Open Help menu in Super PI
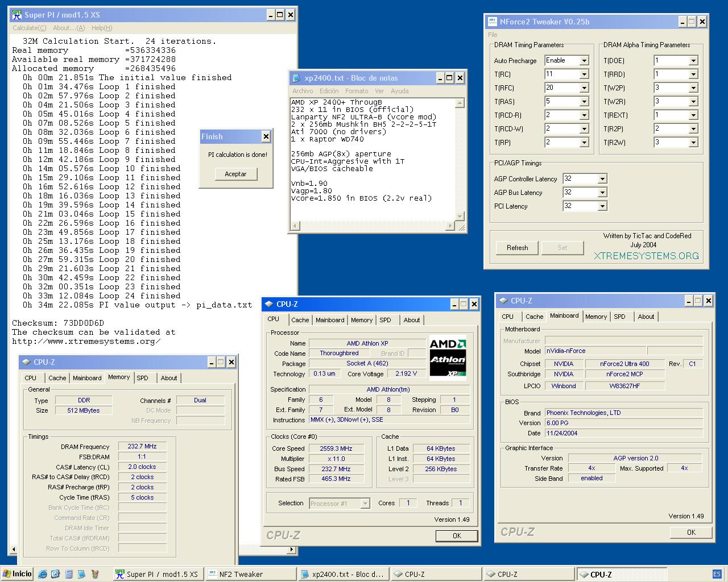The image size is (728, 582). point(102,28)
